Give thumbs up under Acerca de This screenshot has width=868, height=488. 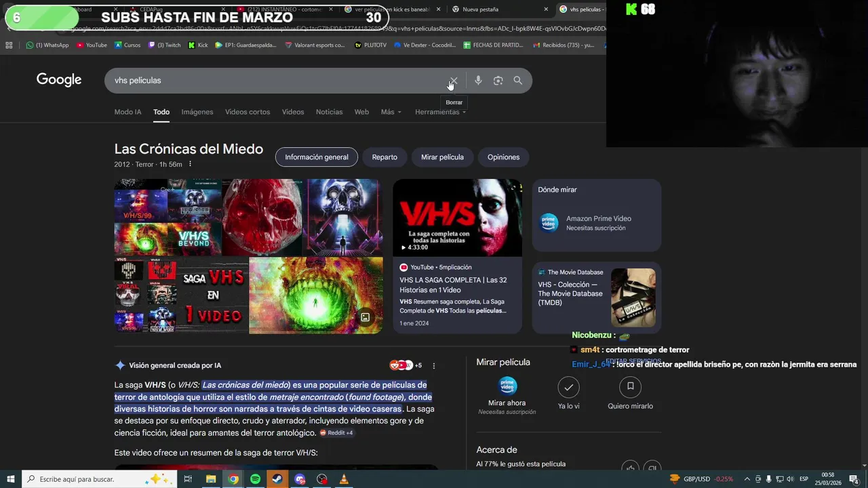[x=631, y=468]
